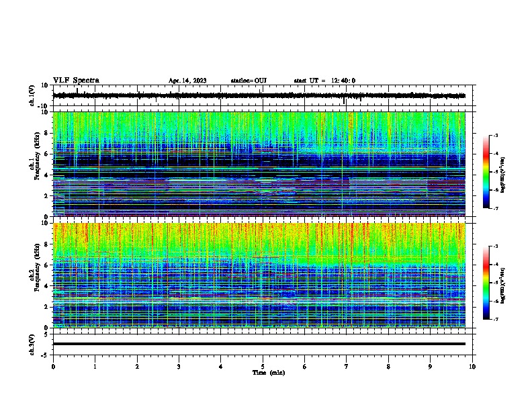Select the "start UT = 12:40: 0" text

point(324,81)
